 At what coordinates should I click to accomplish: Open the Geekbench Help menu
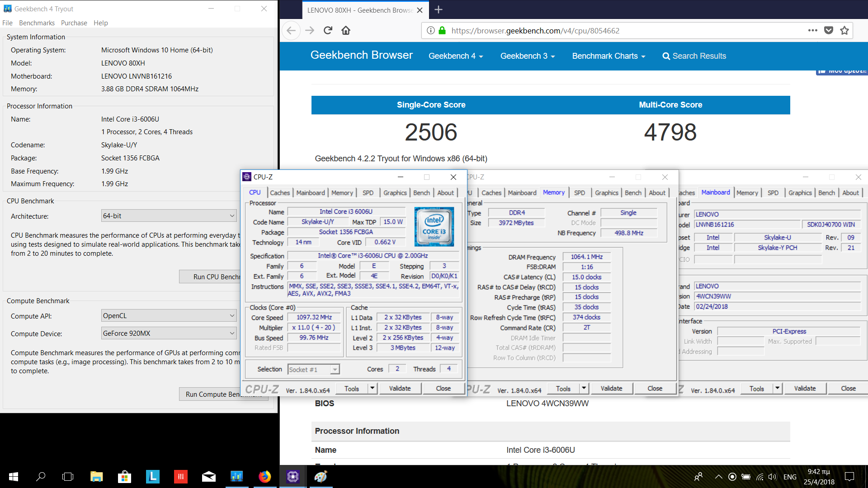tap(101, 23)
